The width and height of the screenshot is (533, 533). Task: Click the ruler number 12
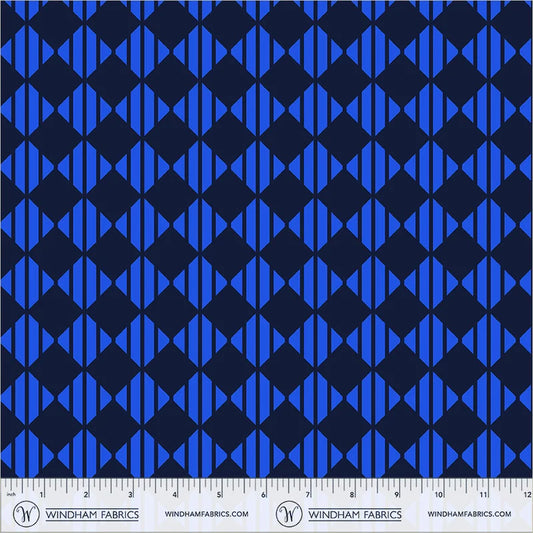[x=527, y=495]
